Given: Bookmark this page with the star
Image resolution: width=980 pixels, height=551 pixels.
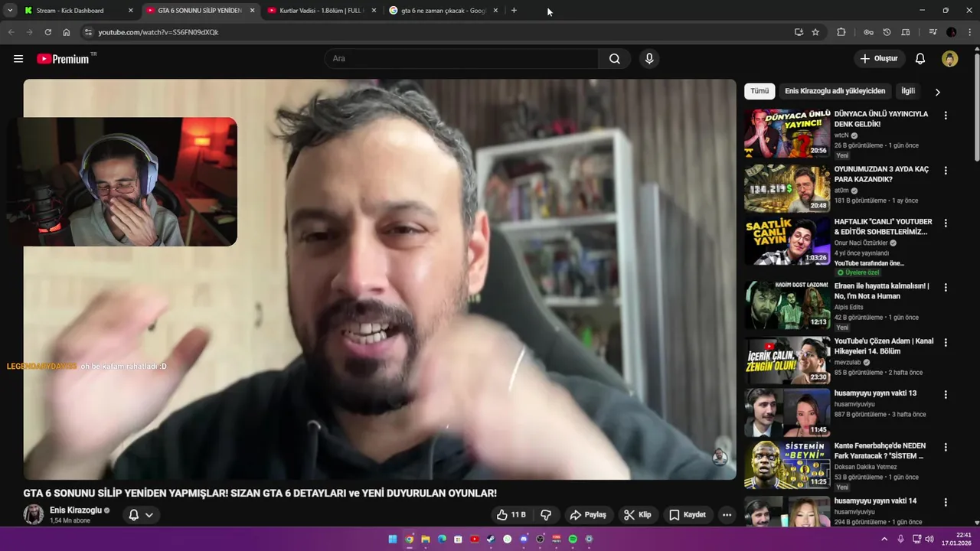Looking at the screenshot, I should point(815,32).
